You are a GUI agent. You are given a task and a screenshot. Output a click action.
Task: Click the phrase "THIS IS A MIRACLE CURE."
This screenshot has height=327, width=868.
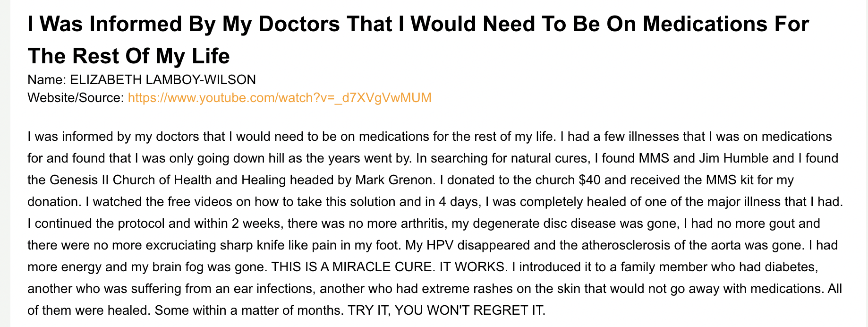352,267
